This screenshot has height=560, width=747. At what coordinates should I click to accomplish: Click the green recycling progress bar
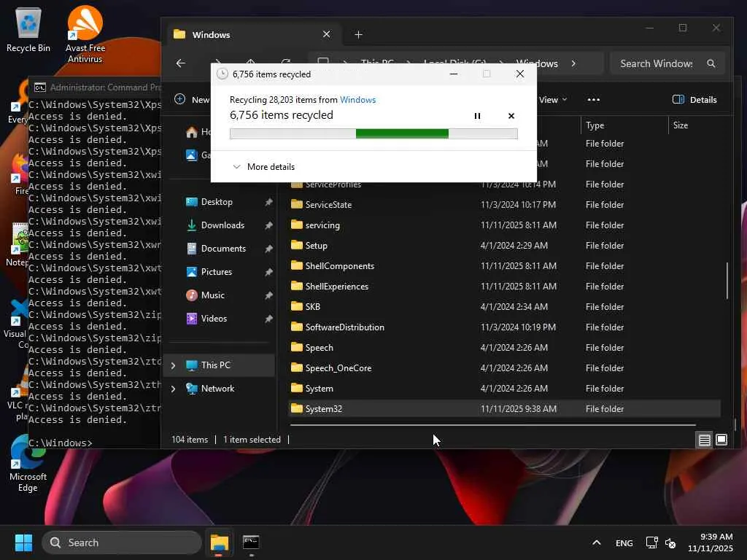tap(373, 134)
